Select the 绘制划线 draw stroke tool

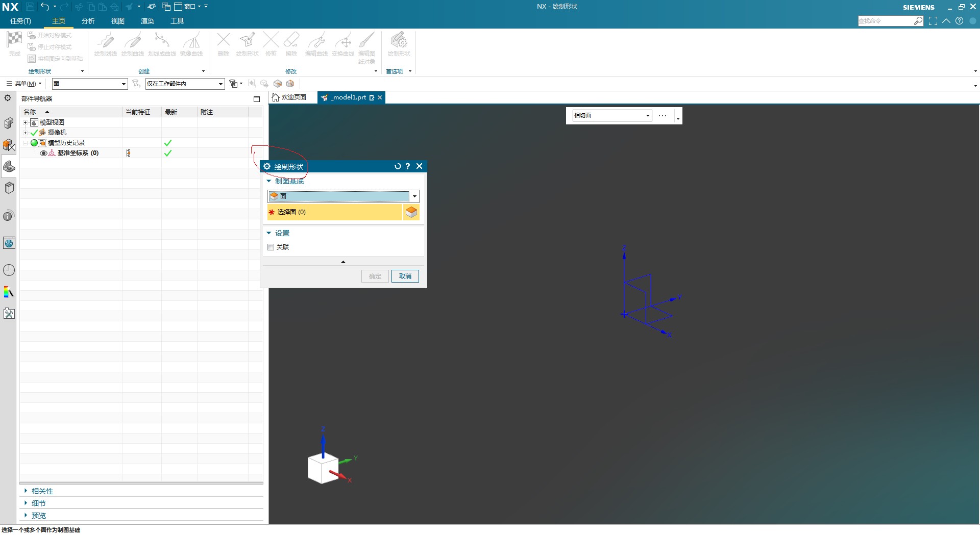click(106, 44)
